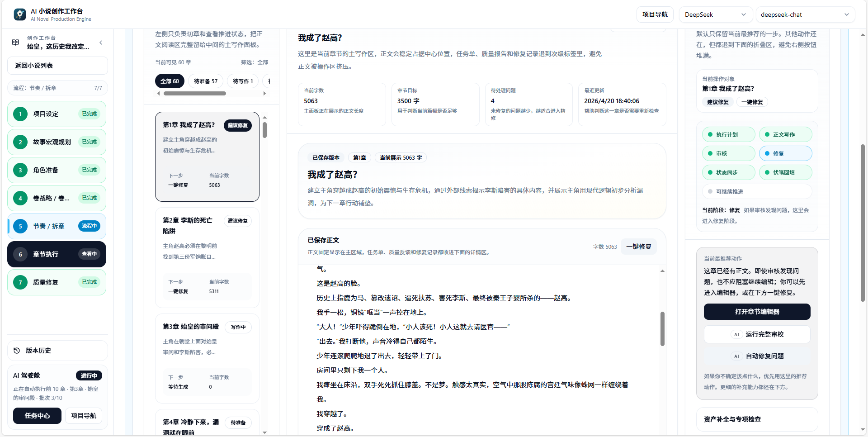The height and width of the screenshot is (437, 868).
Task: Click the 状态同步 stage pill icon
Action: pos(710,172)
